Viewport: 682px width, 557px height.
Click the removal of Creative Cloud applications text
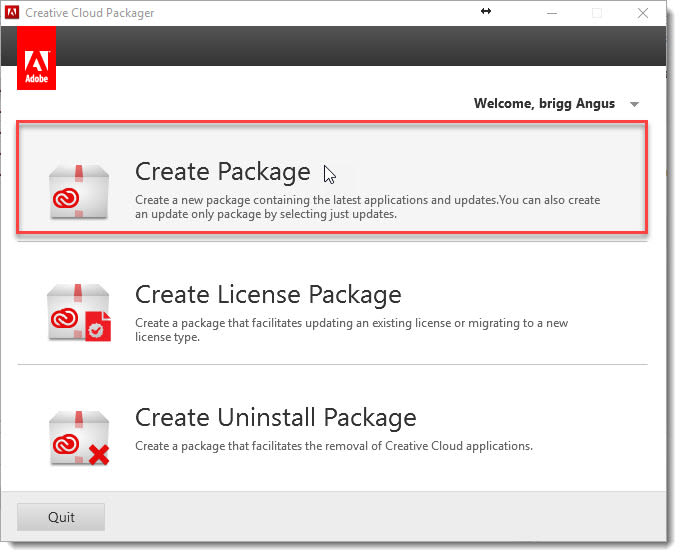(334, 446)
